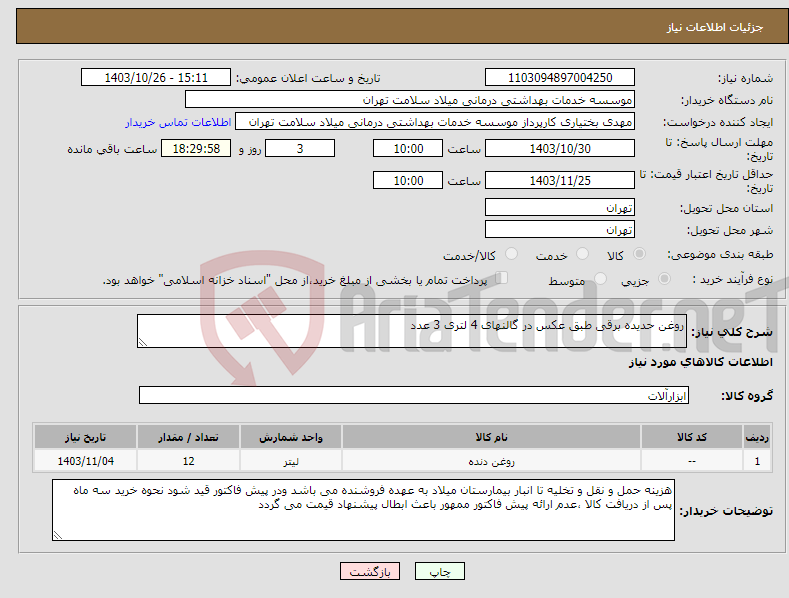The width and height of the screenshot is (789, 598).
Task: Select the کالا radio button
Action: pos(639,254)
